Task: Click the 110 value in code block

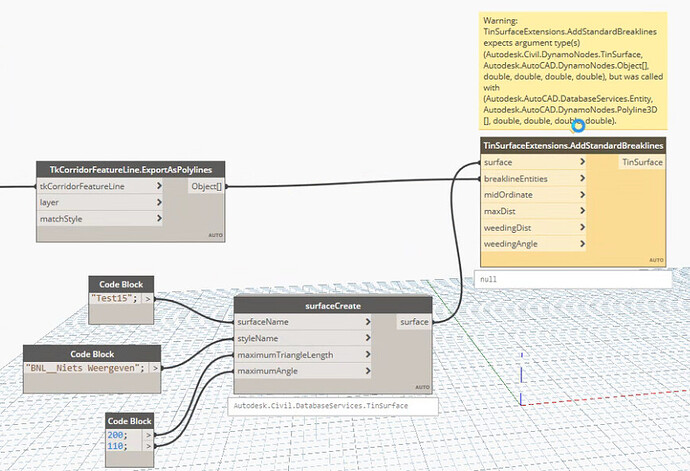Action: click(117, 446)
